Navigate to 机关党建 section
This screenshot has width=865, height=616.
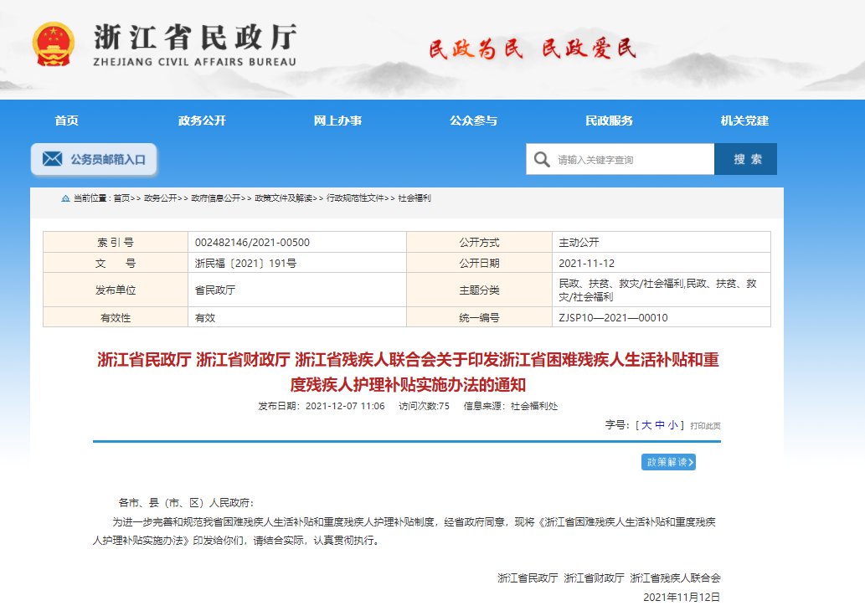click(x=744, y=121)
